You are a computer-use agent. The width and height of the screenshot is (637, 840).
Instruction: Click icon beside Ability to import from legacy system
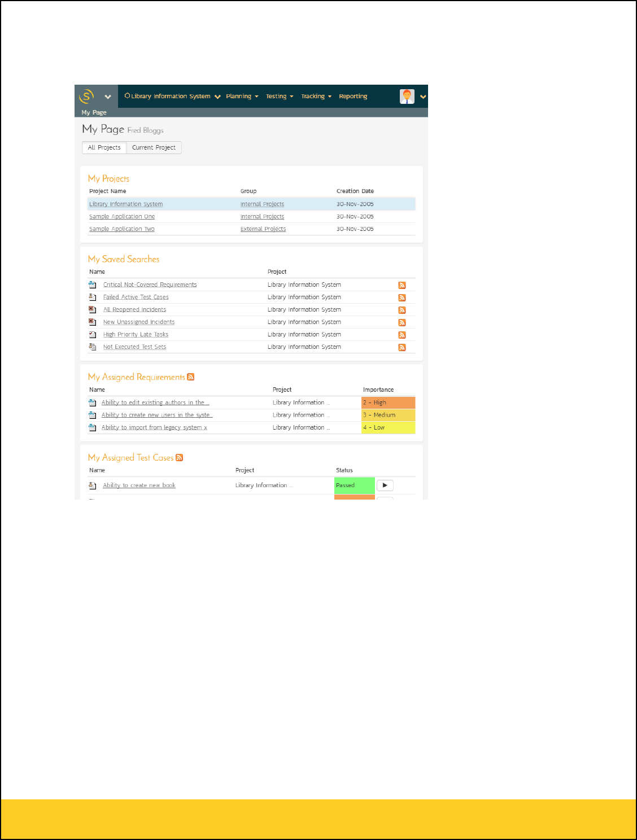(x=93, y=428)
